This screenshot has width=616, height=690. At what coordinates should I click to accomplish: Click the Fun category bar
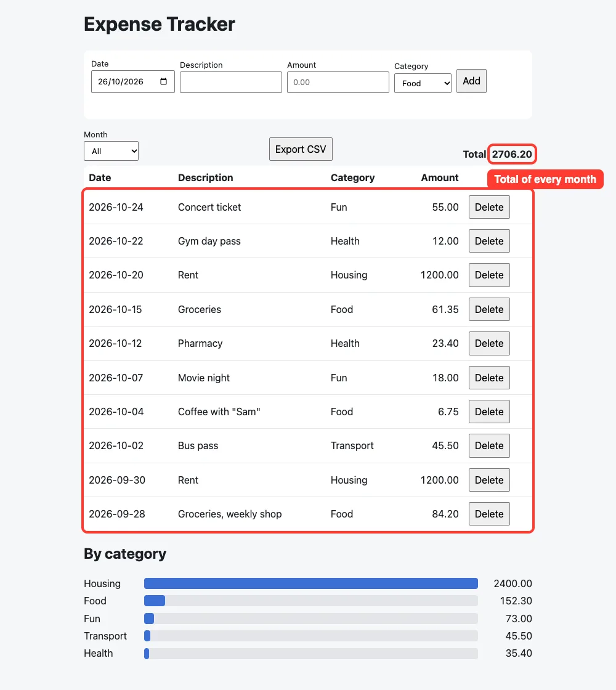311,619
